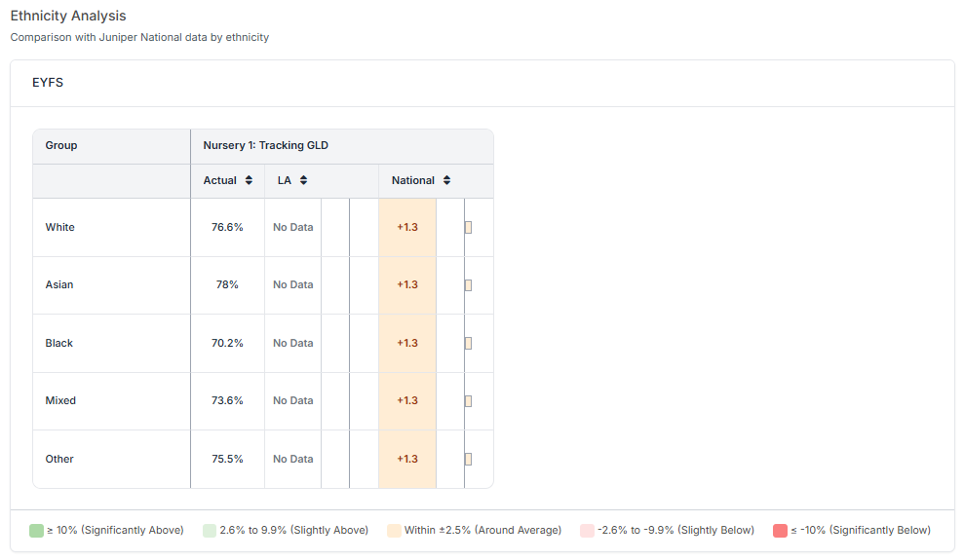The height and width of the screenshot is (560, 964).
Task: Click the Group column header
Action: point(61,145)
